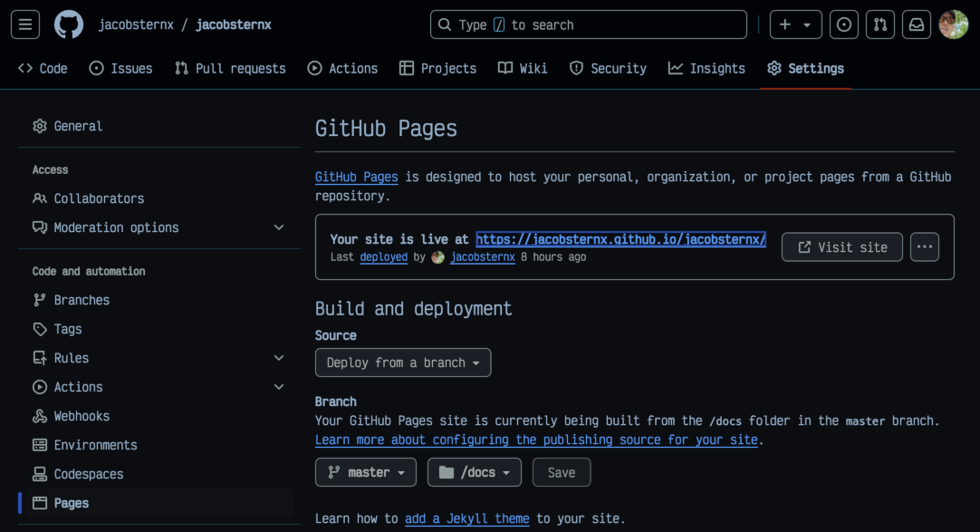
Task: Open the bold jacobsternx repository link
Action: (x=234, y=25)
